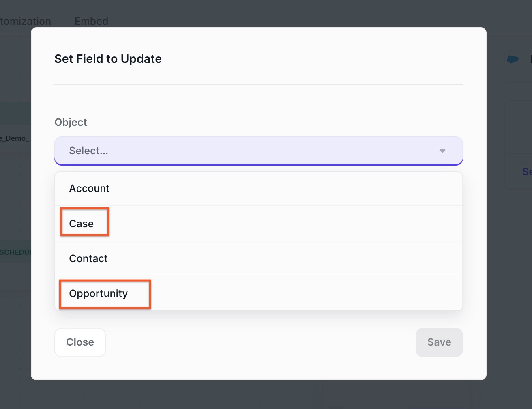
Task: Click the dimmed card panel right of the dialog
Action: click(518, 145)
